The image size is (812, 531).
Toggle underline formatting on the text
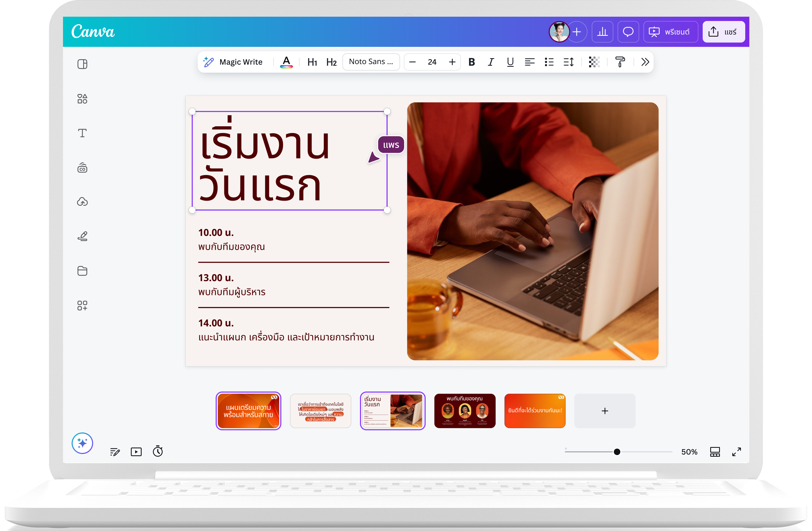510,62
